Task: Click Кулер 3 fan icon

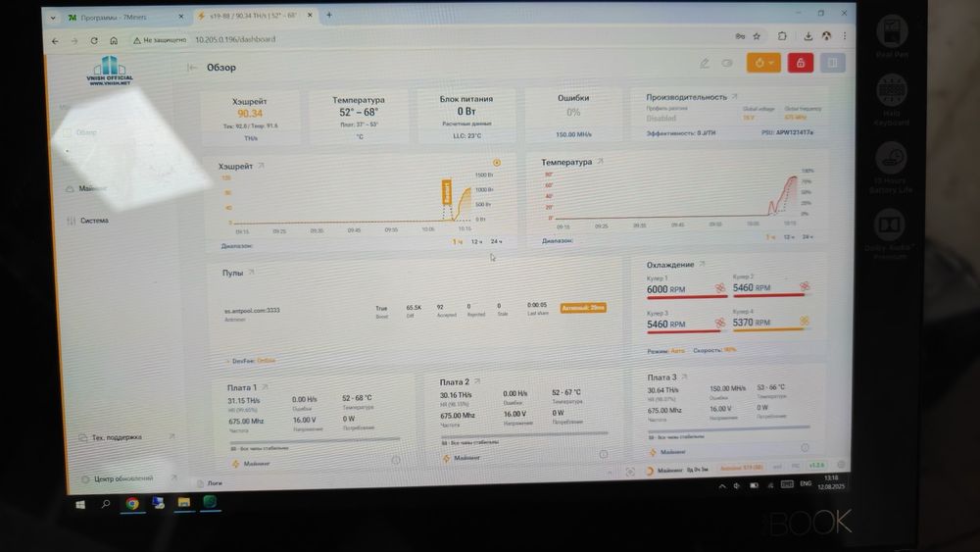Action: pyautogui.click(x=720, y=323)
